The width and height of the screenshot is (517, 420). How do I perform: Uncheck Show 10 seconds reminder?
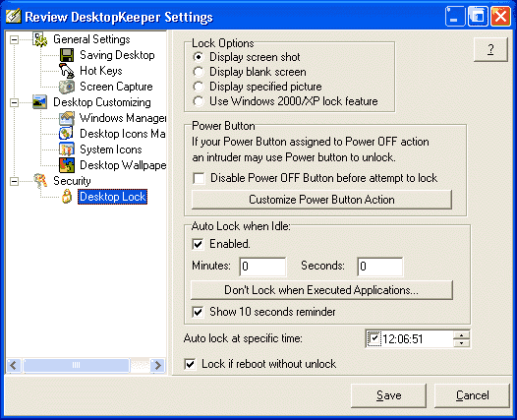198,312
